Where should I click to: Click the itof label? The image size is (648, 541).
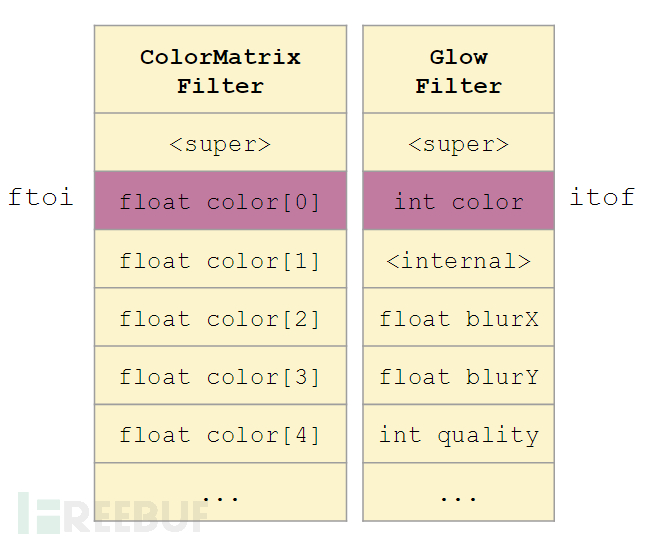coord(602,197)
